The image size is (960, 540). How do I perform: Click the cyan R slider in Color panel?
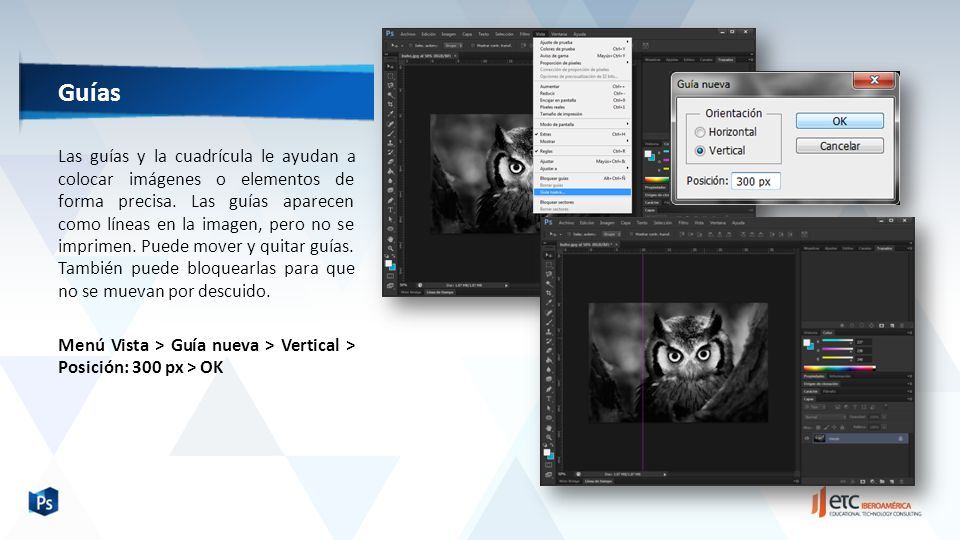pos(838,340)
